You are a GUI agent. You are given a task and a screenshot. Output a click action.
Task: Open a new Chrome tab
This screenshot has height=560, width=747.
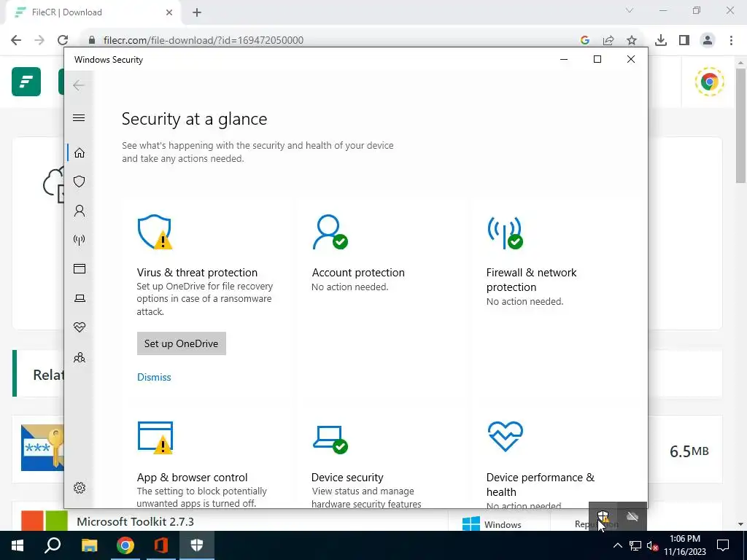pyautogui.click(x=197, y=12)
